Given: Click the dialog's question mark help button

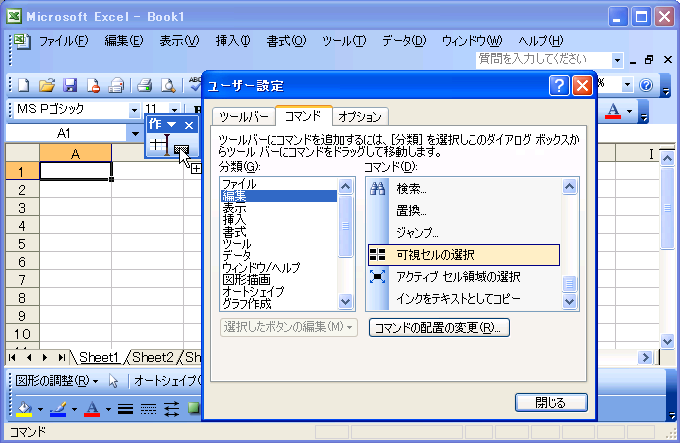Looking at the screenshot, I should [x=559, y=86].
